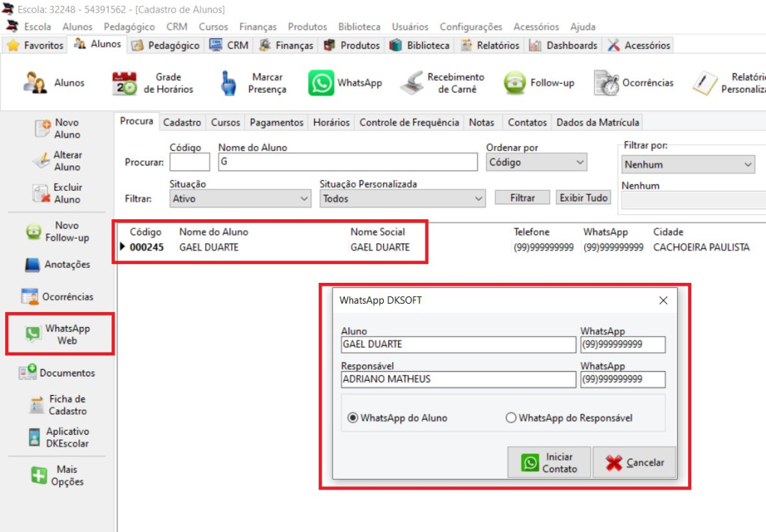The height and width of the screenshot is (532, 766).
Task: Switch to CRM module tab
Action: click(x=229, y=46)
